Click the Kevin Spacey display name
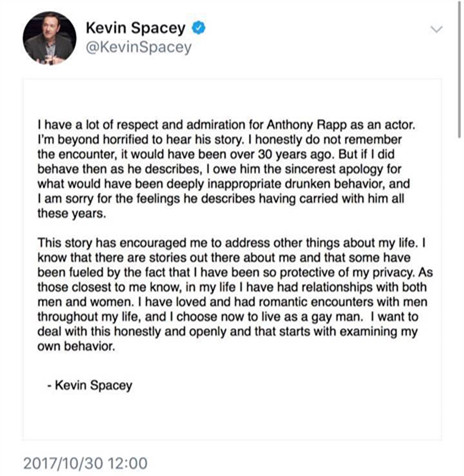Viewport: 464px width, 476px height. pyautogui.click(x=135, y=28)
